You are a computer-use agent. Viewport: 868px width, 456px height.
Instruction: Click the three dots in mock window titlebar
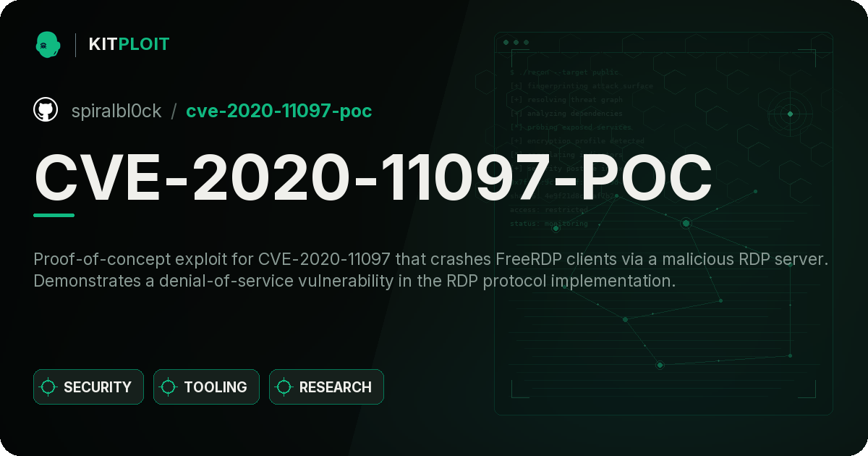516,42
